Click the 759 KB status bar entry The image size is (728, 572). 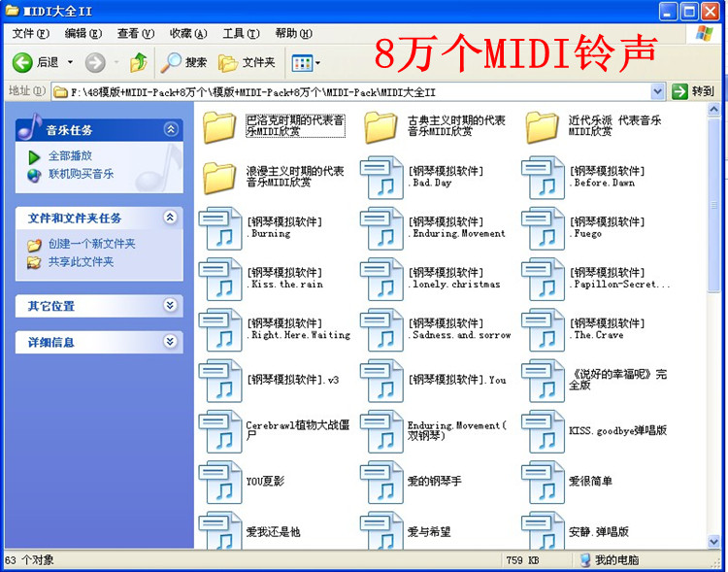coord(522,560)
